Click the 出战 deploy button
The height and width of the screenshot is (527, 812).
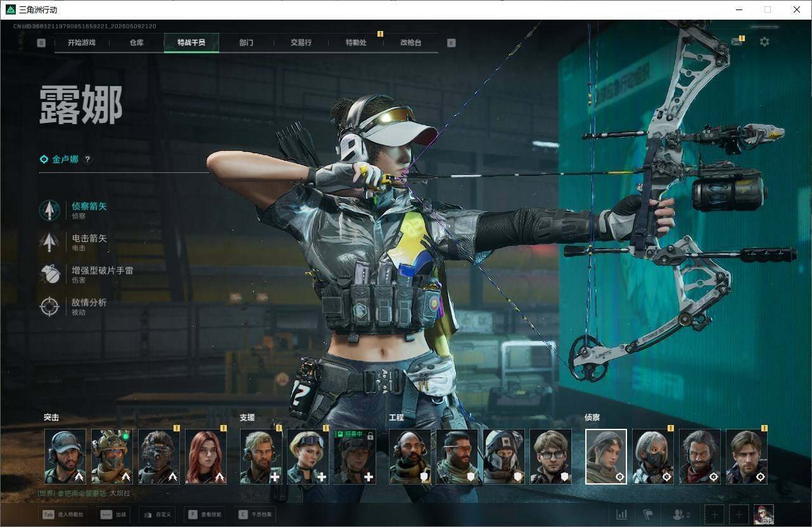115,514
